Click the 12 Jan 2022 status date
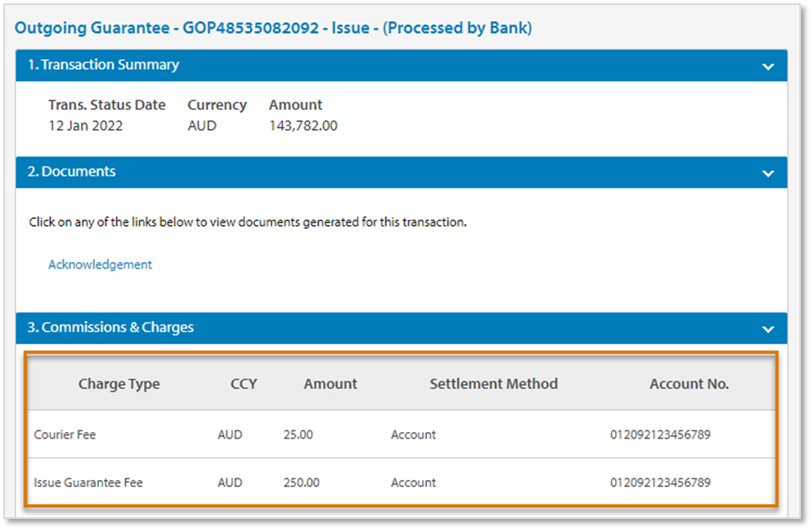 point(85,126)
